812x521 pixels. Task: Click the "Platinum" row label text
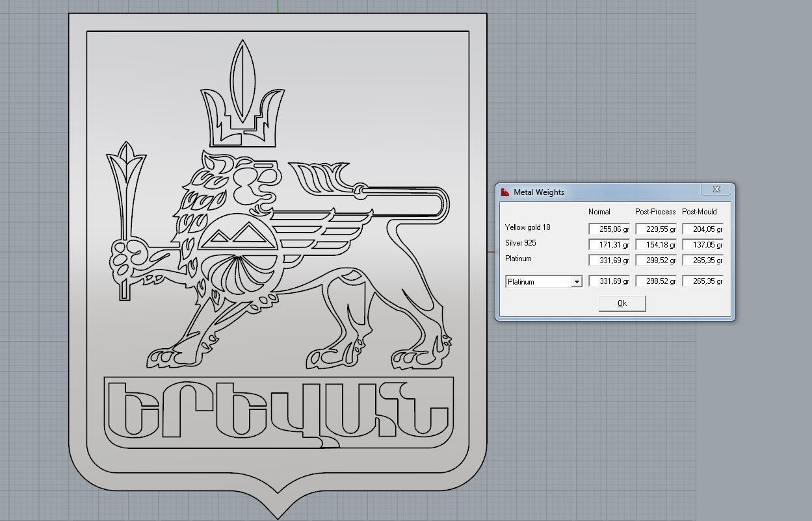[518, 259]
